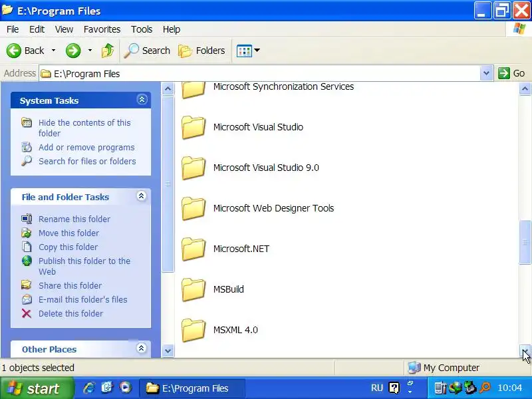
Task: Click the MSBuild folder name
Action: [x=228, y=289]
